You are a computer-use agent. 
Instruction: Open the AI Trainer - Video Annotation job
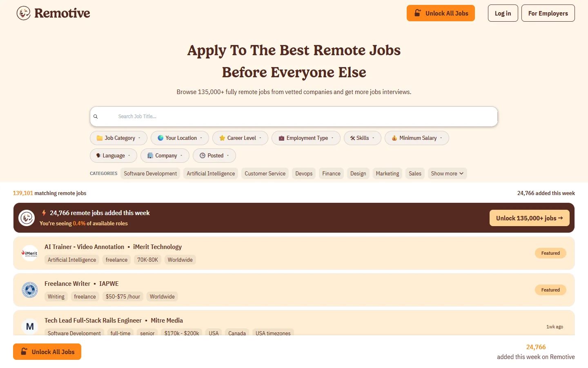coord(294,253)
